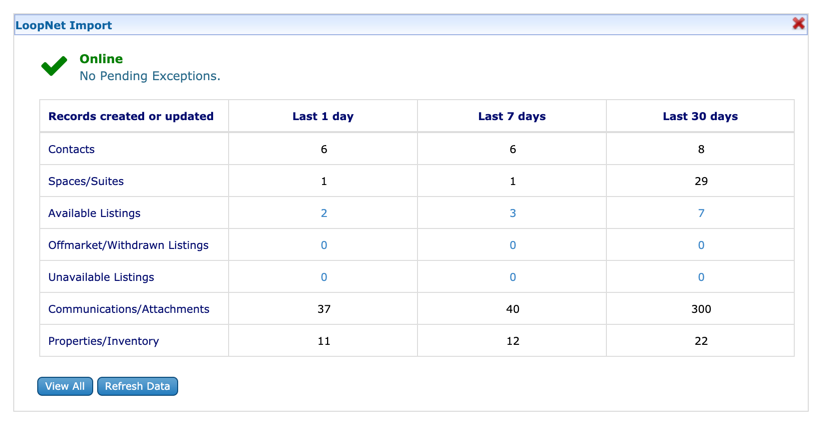Click the green Online checkmark icon
822x423 pixels.
[x=54, y=67]
